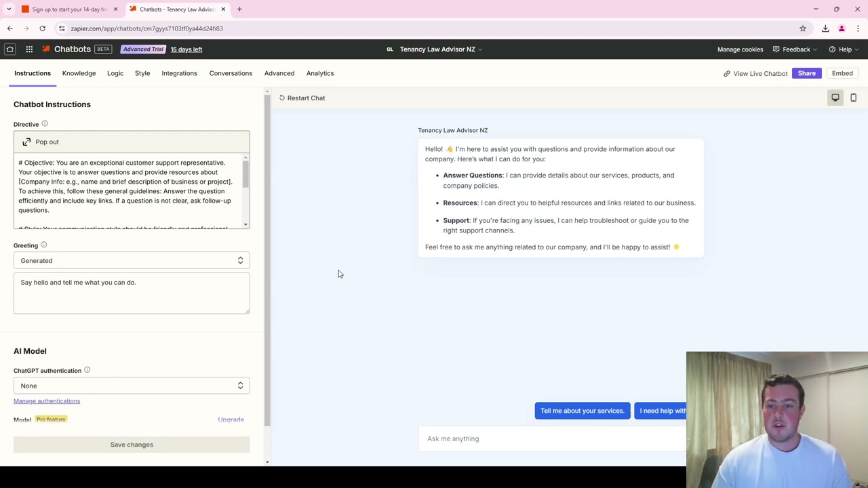This screenshot has height=488, width=868.
Task: Click the Embed button
Action: 842,73
